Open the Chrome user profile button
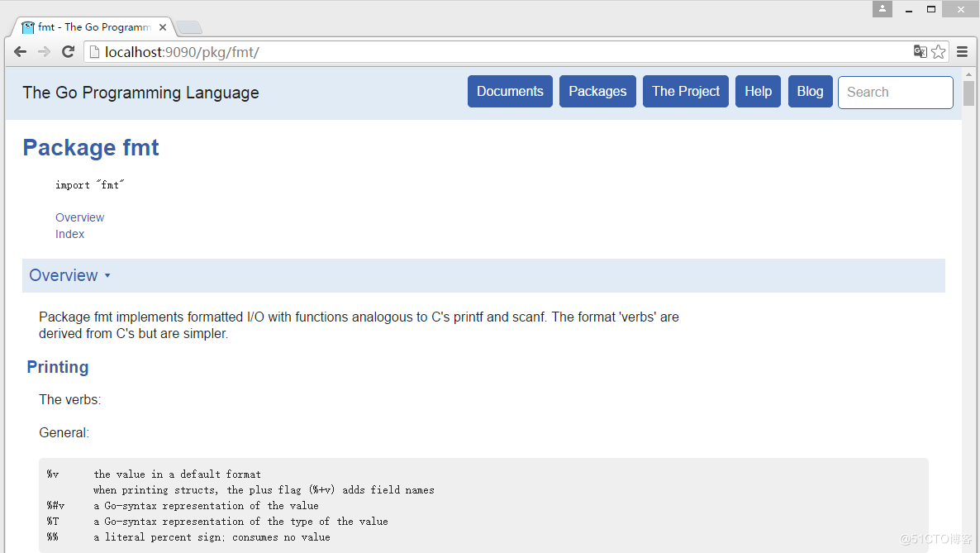 [882, 9]
